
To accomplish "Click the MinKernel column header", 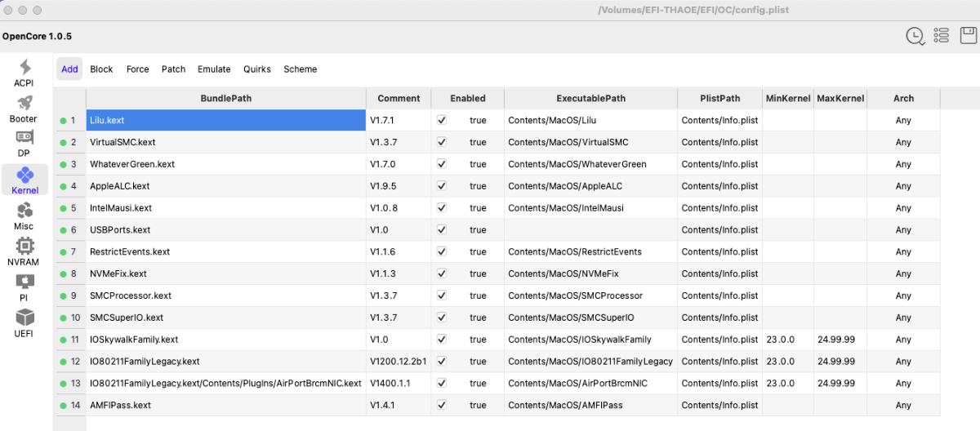I will (788, 98).
